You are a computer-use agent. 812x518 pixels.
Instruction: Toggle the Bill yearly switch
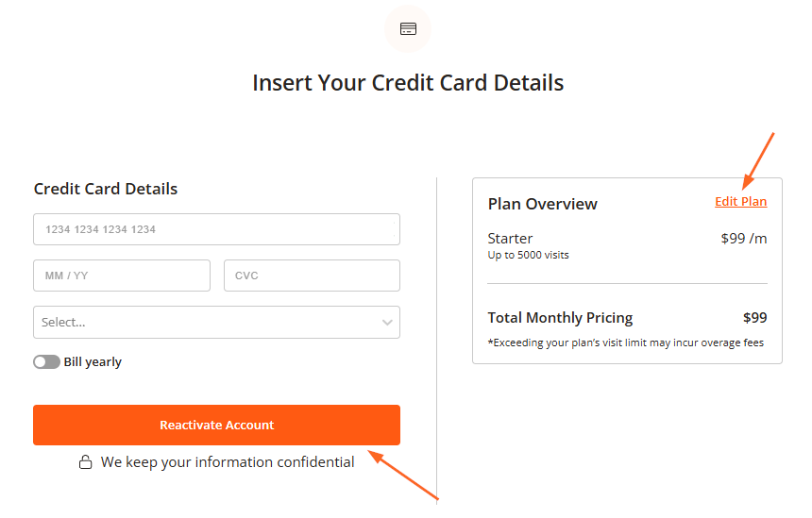(x=46, y=361)
